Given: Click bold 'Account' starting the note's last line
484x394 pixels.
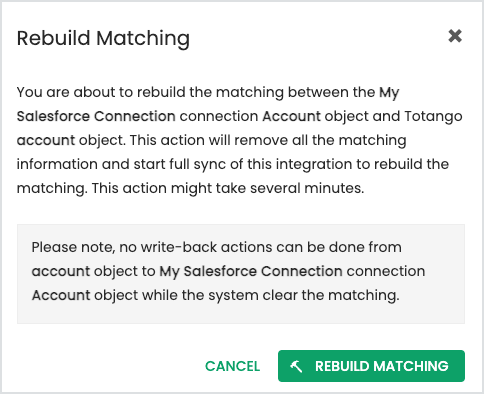Looking at the screenshot, I should click(61, 295).
